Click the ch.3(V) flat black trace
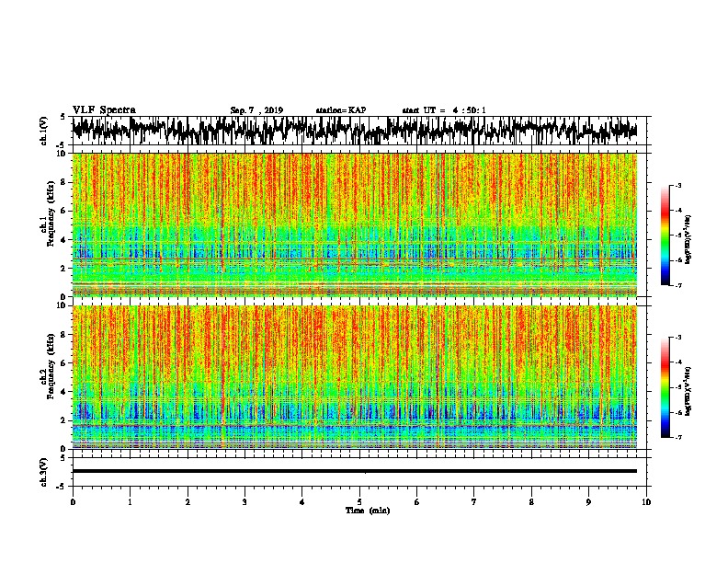The height and width of the screenshot is (563, 728). (x=355, y=471)
